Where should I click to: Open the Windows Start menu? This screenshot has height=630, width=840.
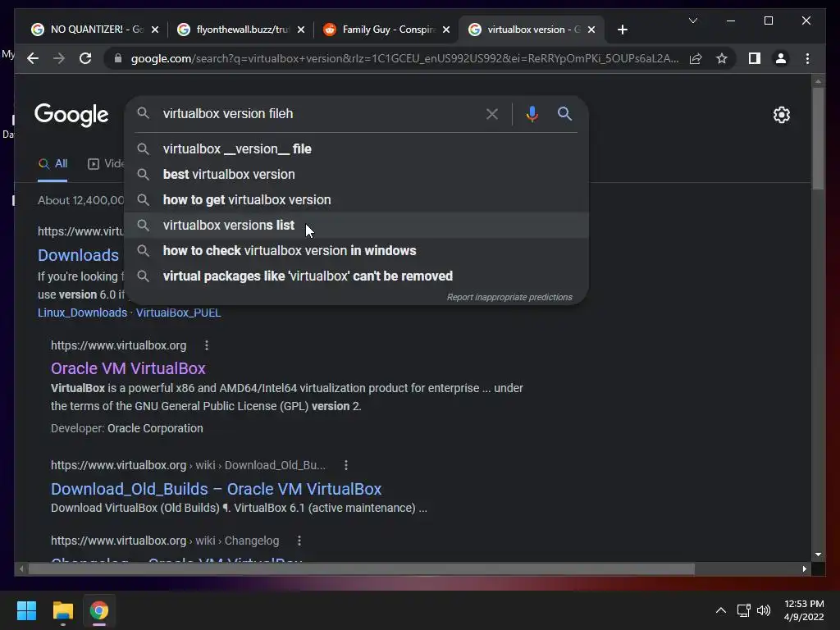click(26, 610)
